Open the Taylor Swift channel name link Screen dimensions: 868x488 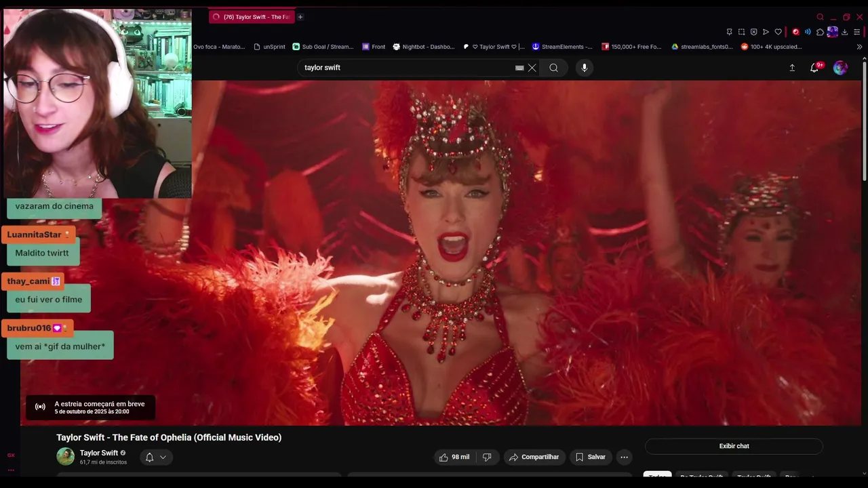pyautogui.click(x=99, y=453)
